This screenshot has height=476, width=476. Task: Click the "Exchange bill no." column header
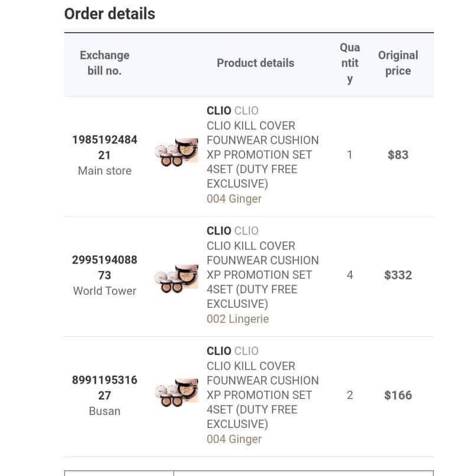tap(105, 63)
